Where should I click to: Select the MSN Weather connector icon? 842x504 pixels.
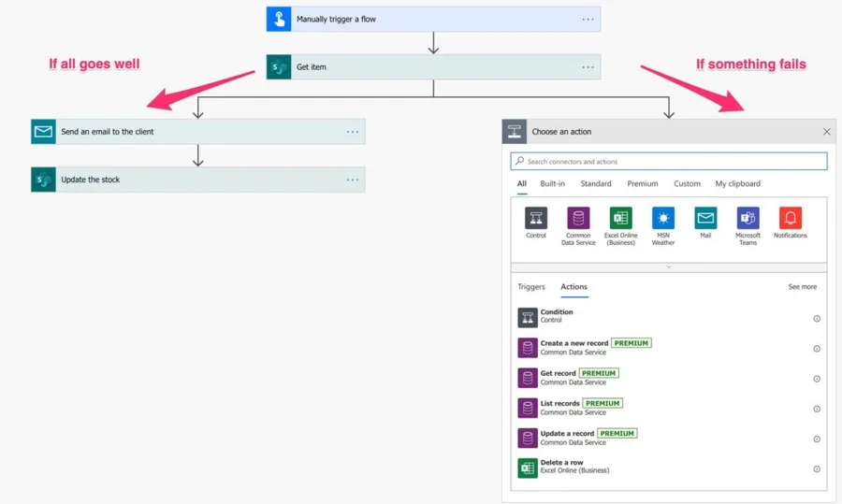click(x=663, y=219)
